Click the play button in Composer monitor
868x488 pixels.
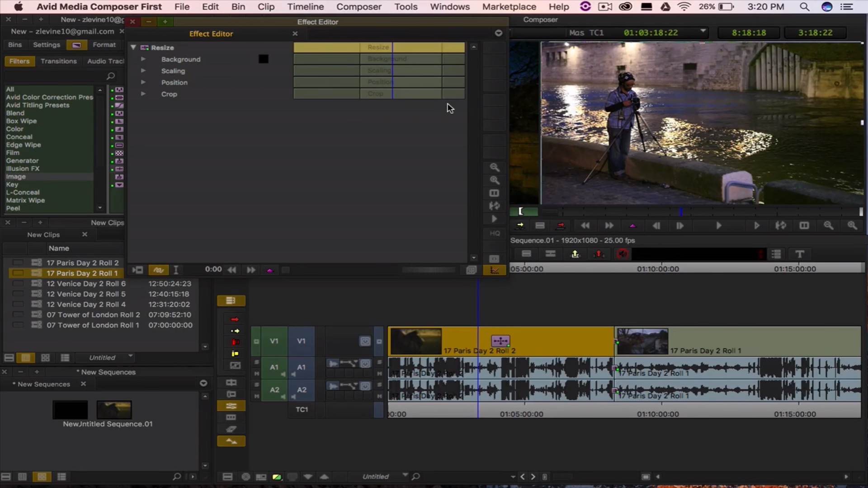click(x=718, y=225)
